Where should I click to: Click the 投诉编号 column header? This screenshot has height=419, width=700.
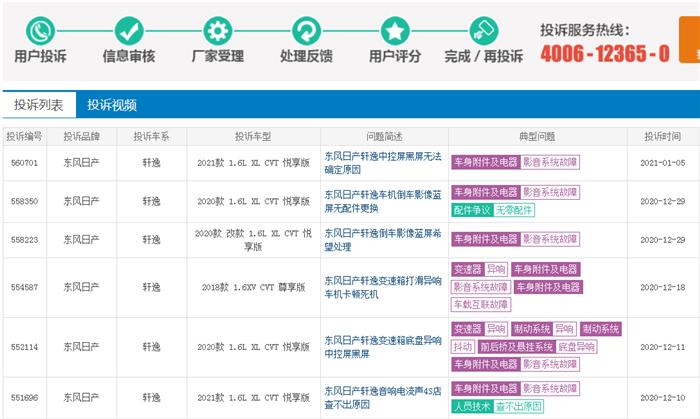(24, 137)
